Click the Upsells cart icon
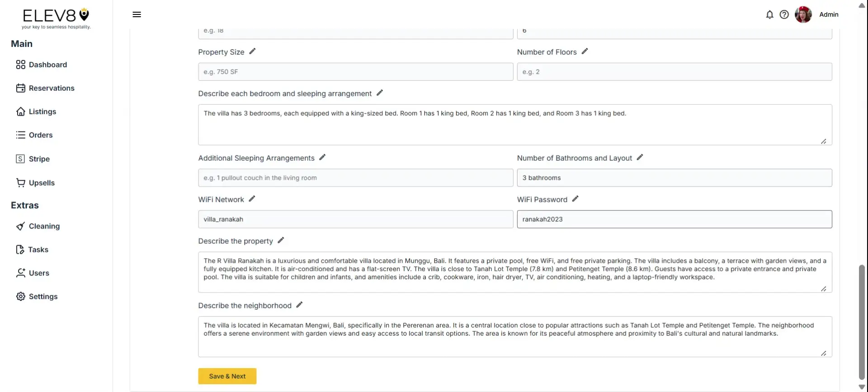Viewport: 868px width, 392px height. [20, 183]
